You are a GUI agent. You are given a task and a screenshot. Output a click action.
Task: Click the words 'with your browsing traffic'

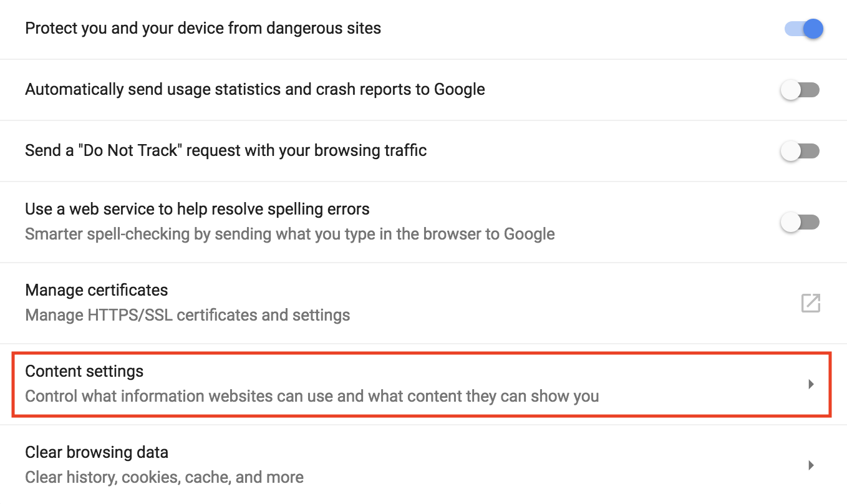[x=349, y=151]
